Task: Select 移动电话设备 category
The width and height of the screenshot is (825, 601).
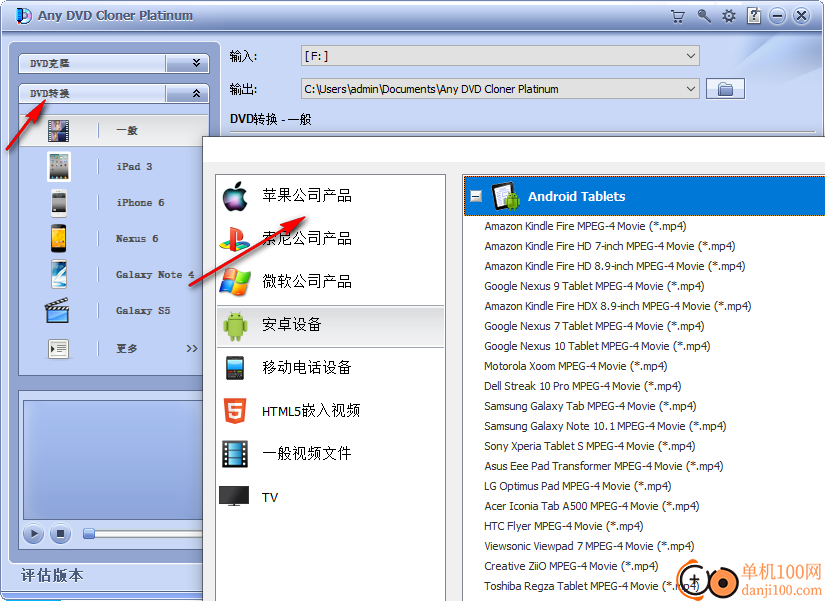Action: point(307,368)
